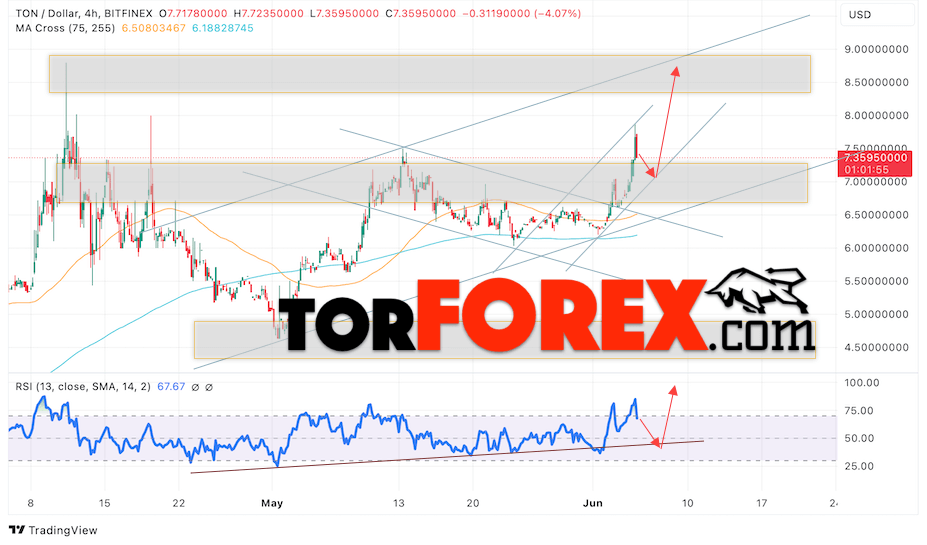Click the low price L7.35950000
This screenshot has height=545, width=927.
344,13
